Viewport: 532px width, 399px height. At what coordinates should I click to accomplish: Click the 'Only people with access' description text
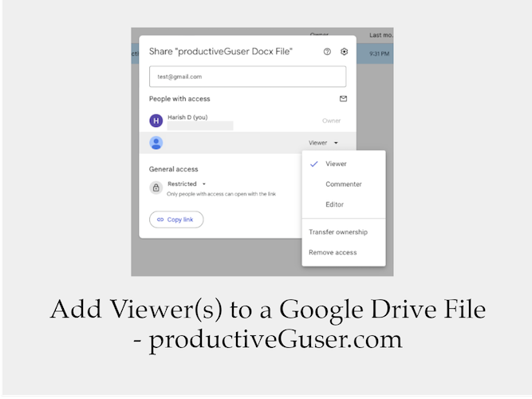pyautogui.click(x=221, y=194)
